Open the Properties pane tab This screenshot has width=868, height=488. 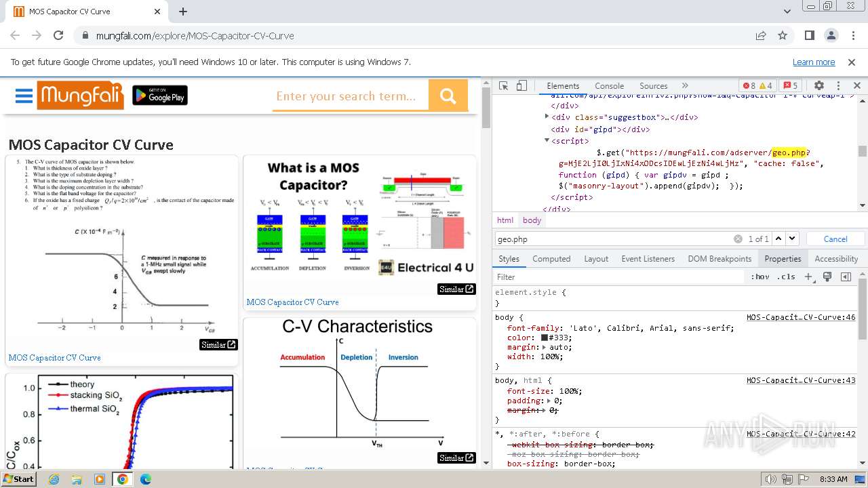[x=783, y=258]
